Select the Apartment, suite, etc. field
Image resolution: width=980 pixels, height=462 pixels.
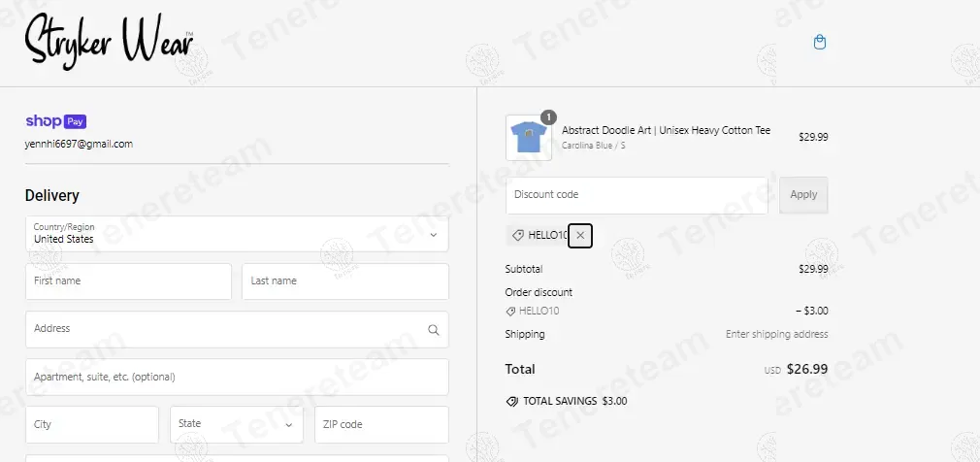point(237,377)
